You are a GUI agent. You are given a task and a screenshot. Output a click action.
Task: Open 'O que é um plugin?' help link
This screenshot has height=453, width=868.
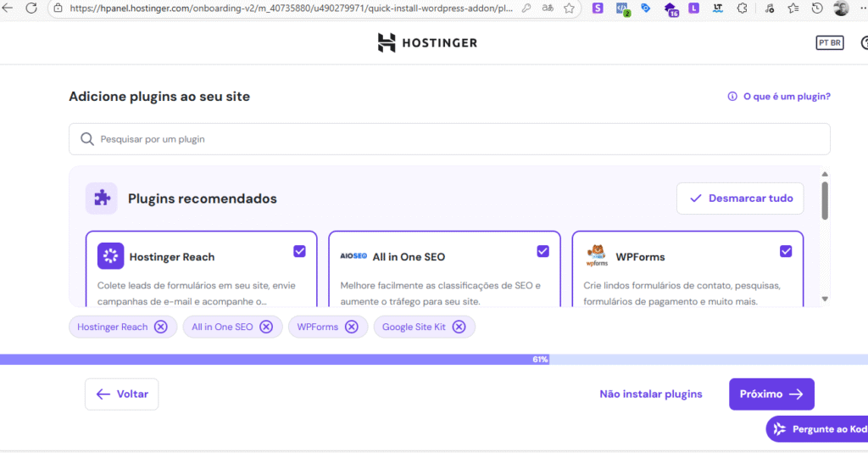tap(779, 97)
